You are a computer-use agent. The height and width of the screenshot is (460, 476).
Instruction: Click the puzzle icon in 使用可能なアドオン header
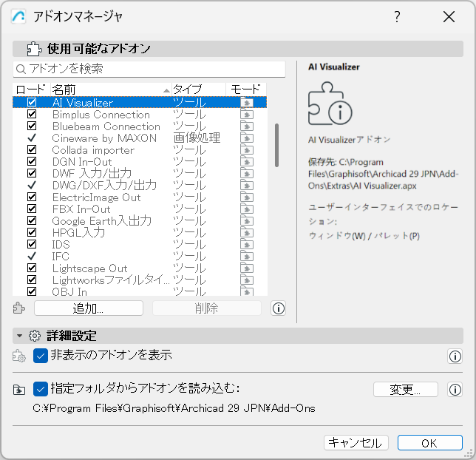[x=34, y=49]
